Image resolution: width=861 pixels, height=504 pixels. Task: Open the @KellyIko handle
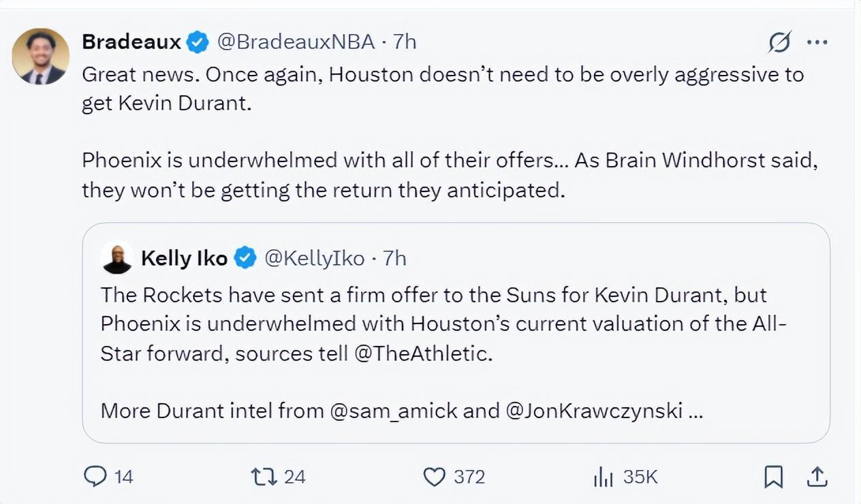[x=314, y=258]
